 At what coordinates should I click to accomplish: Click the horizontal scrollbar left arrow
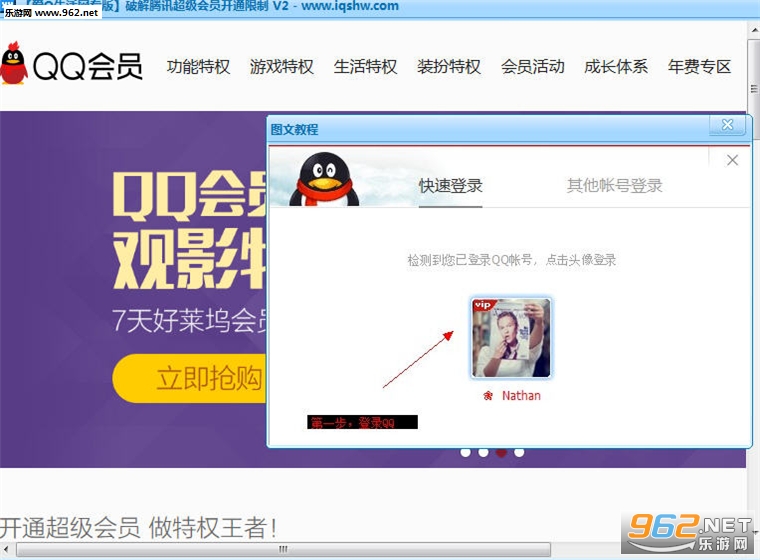[6, 549]
